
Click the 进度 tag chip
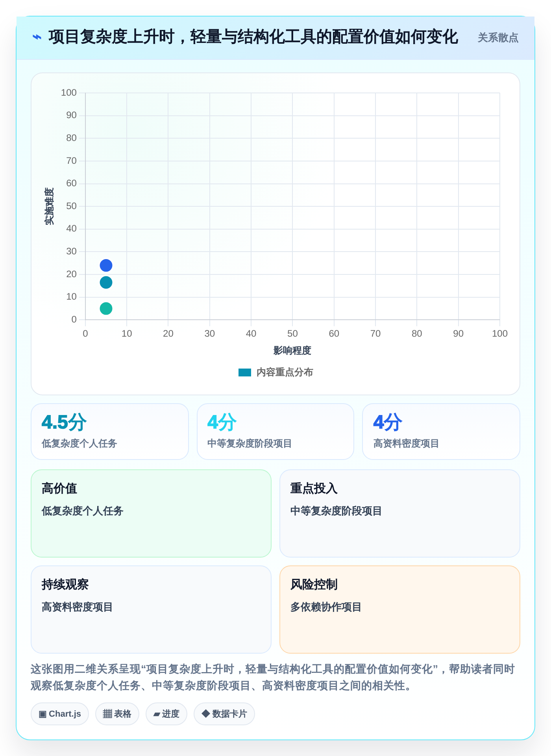click(x=166, y=714)
